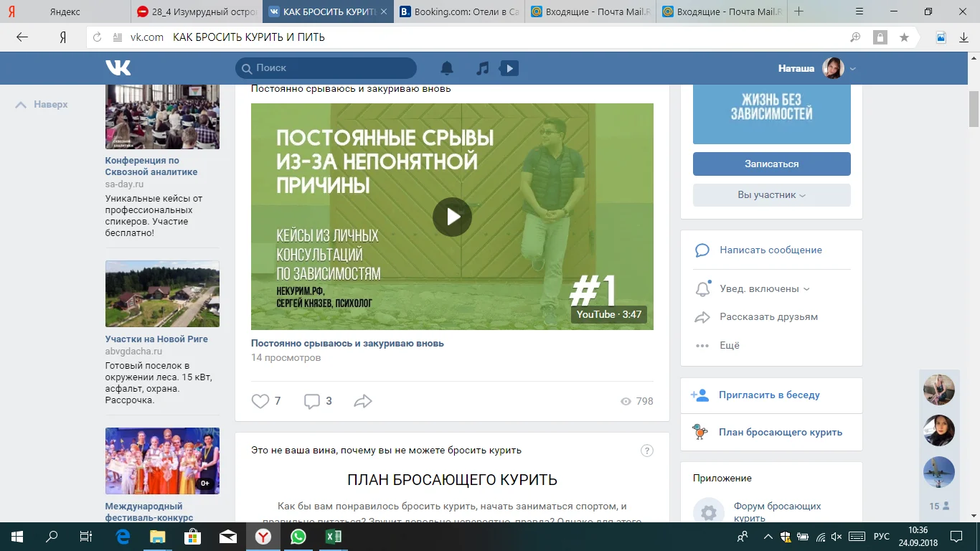Screen dimensions: 980x551
Task: Click the question mark help icon
Action: (x=646, y=451)
